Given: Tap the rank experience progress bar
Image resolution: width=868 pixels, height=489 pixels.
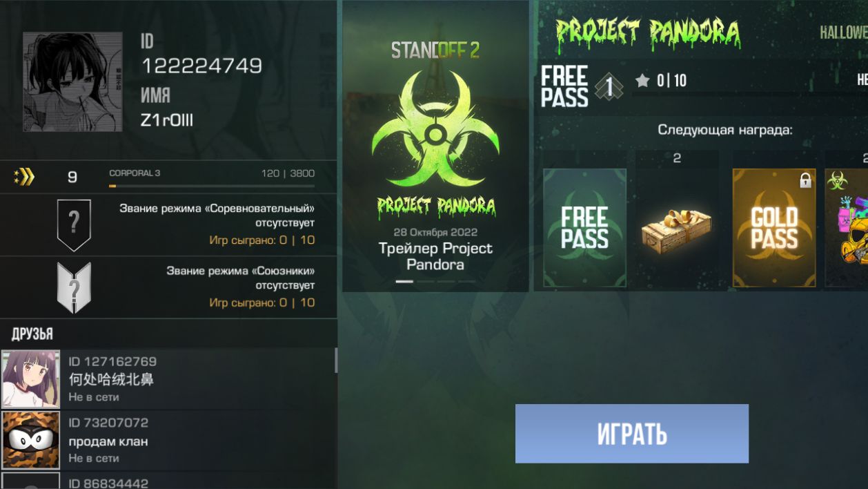Looking at the screenshot, I should (212, 186).
